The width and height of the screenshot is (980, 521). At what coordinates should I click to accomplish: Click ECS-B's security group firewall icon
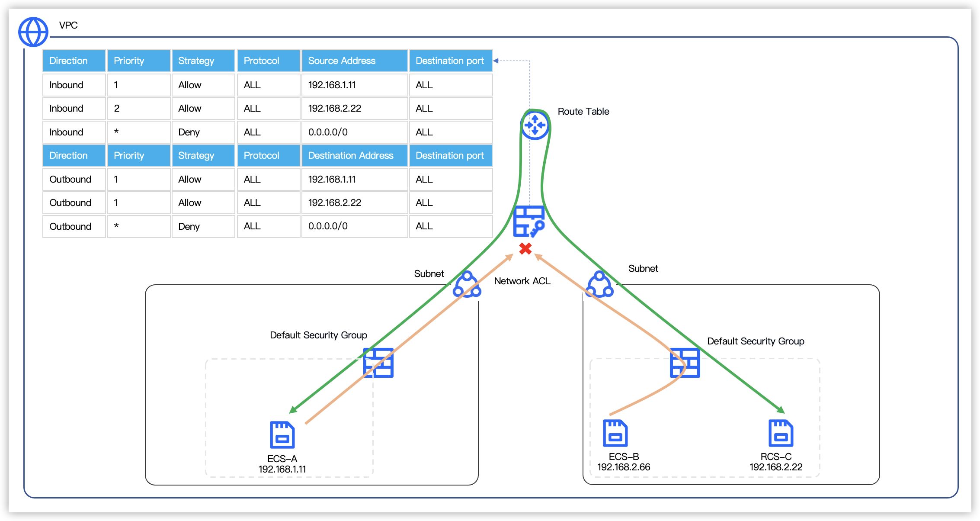[685, 363]
